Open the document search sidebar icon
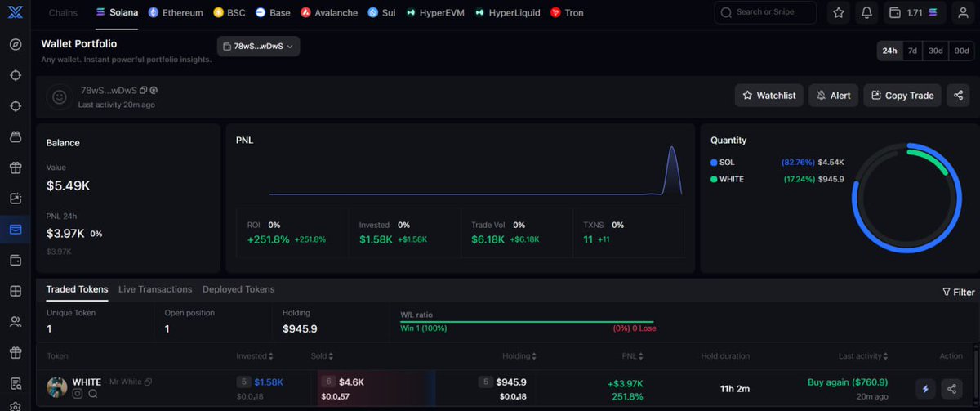 16,383
